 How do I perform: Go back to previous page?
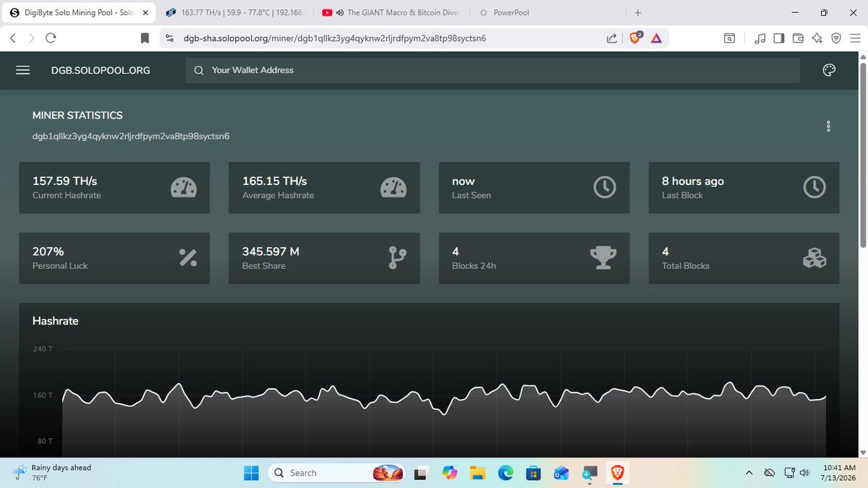[13, 38]
